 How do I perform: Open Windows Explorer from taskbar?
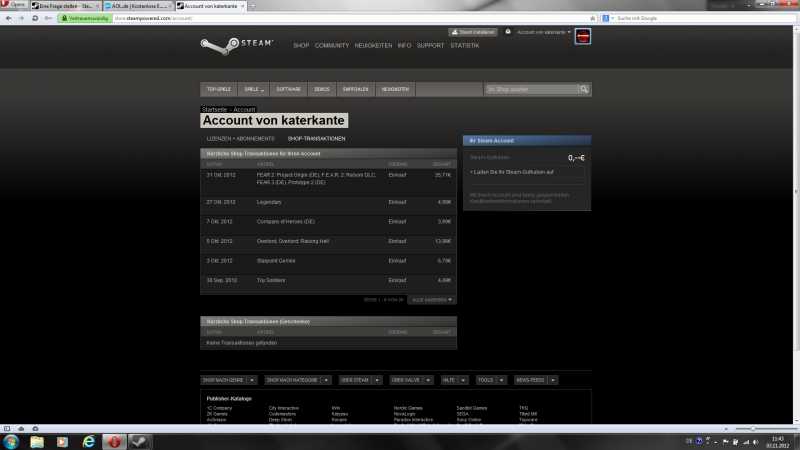point(37,442)
